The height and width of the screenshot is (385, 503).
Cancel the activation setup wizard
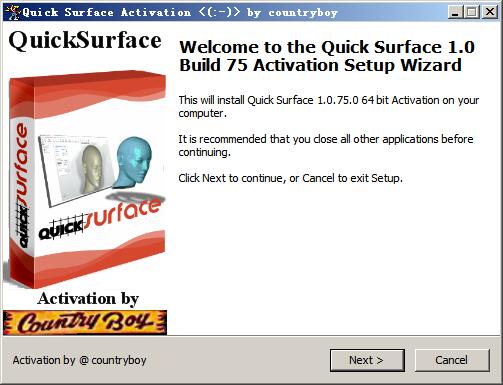(452, 360)
